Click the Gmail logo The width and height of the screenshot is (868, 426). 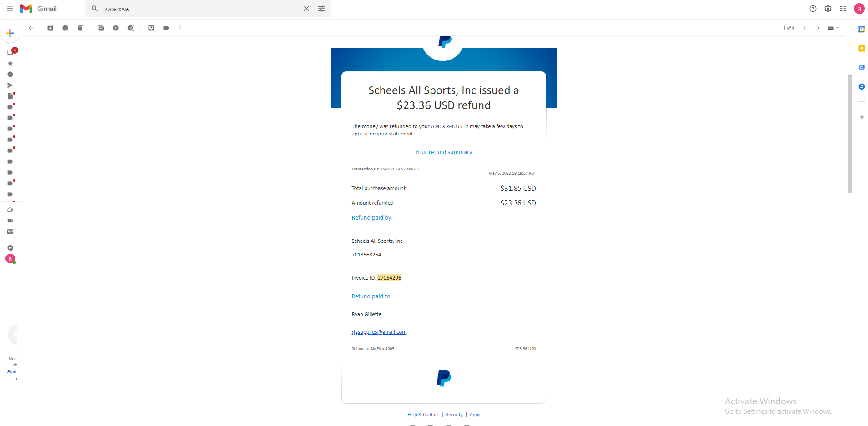pyautogui.click(x=39, y=9)
